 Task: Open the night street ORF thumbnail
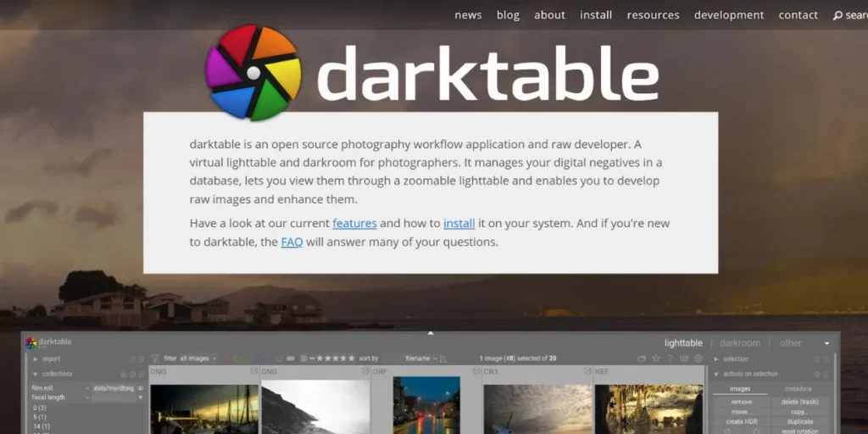tap(426, 405)
